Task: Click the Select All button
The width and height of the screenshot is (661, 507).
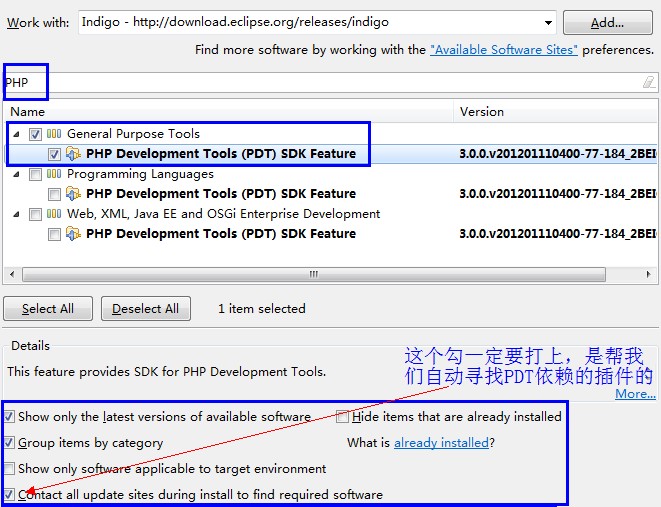Action: click(48, 309)
